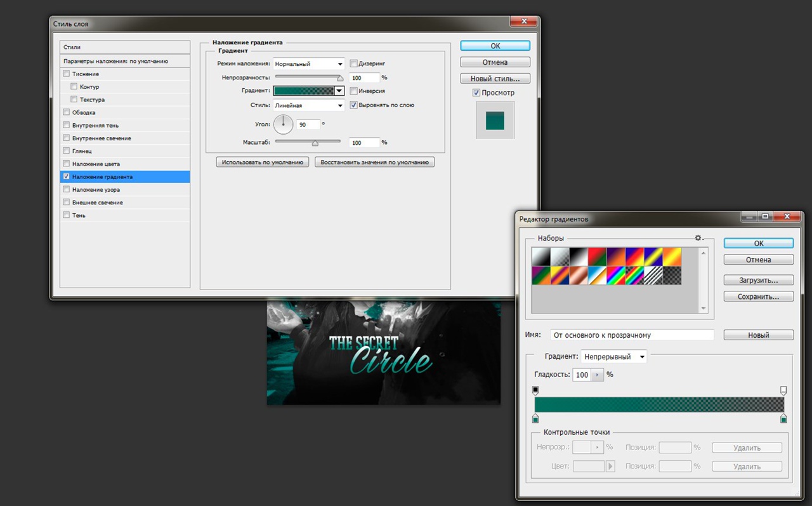The height and width of the screenshot is (506, 812).
Task: Select the left black opacity stop
Action: (x=535, y=390)
